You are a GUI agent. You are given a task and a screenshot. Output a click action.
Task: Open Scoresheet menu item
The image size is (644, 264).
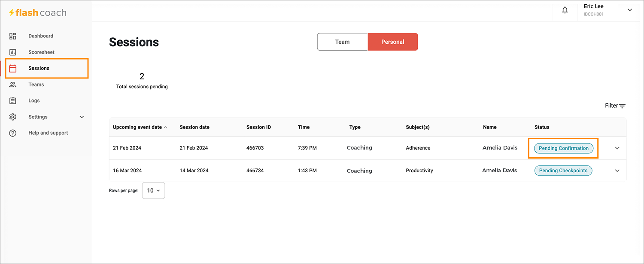[x=42, y=52]
